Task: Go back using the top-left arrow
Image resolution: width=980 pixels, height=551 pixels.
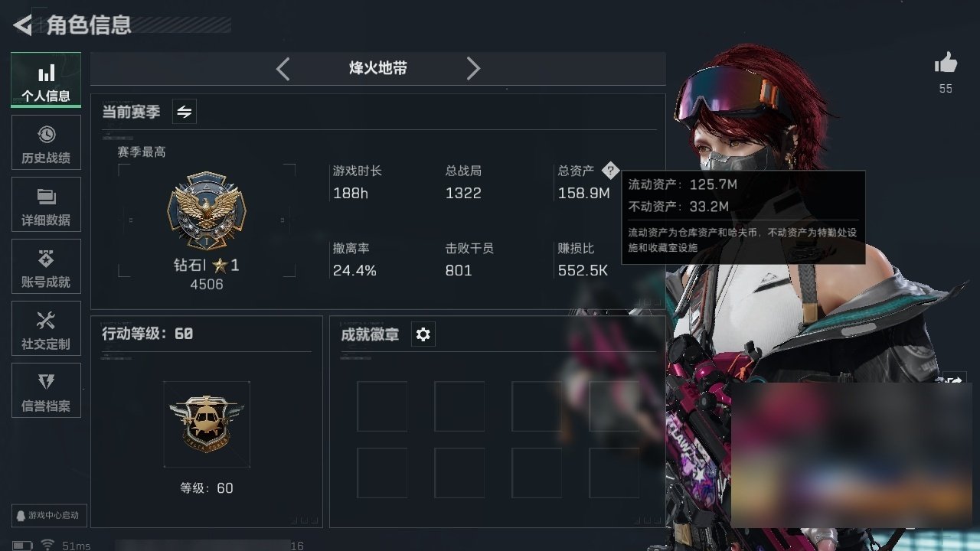Action: [23, 25]
